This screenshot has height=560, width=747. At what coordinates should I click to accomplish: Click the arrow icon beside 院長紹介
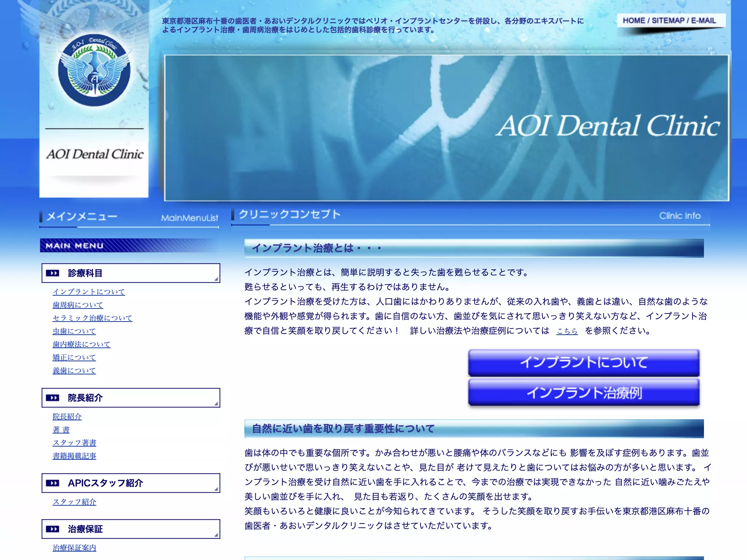(x=53, y=398)
